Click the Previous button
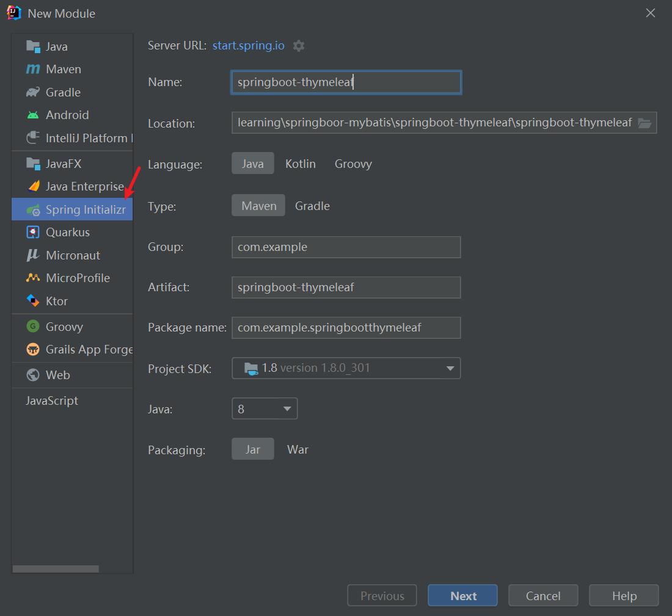The height and width of the screenshot is (616, 672). click(x=382, y=595)
